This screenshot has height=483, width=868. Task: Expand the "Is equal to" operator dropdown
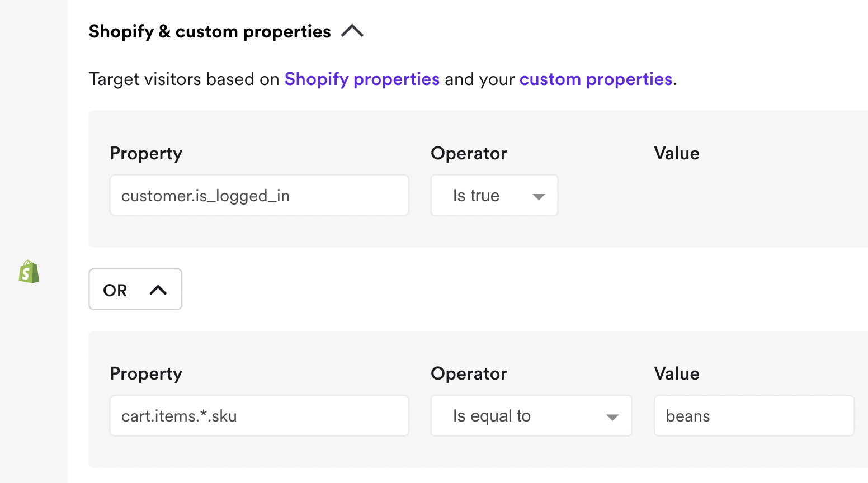point(531,416)
